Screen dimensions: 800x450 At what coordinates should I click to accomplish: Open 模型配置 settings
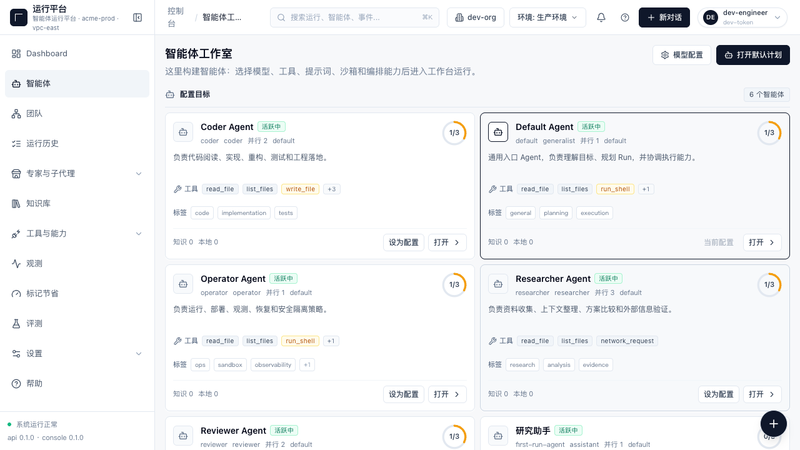pyautogui.click(x=682, y=55)
